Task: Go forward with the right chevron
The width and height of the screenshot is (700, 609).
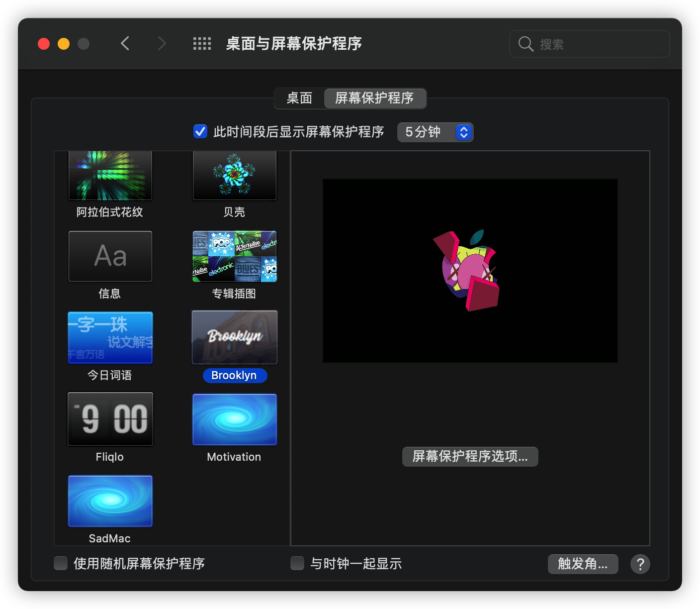Action: pos(162,44)
